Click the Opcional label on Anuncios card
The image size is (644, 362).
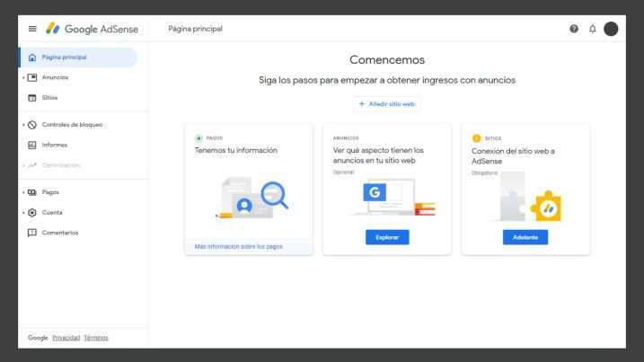(x=343, y=172)
